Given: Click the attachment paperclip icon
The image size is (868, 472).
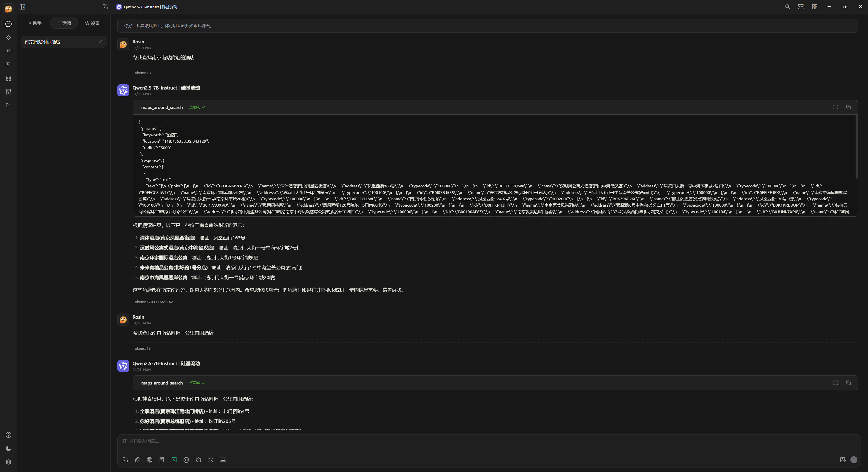Looking at the screenshot, I should [137, 460].
